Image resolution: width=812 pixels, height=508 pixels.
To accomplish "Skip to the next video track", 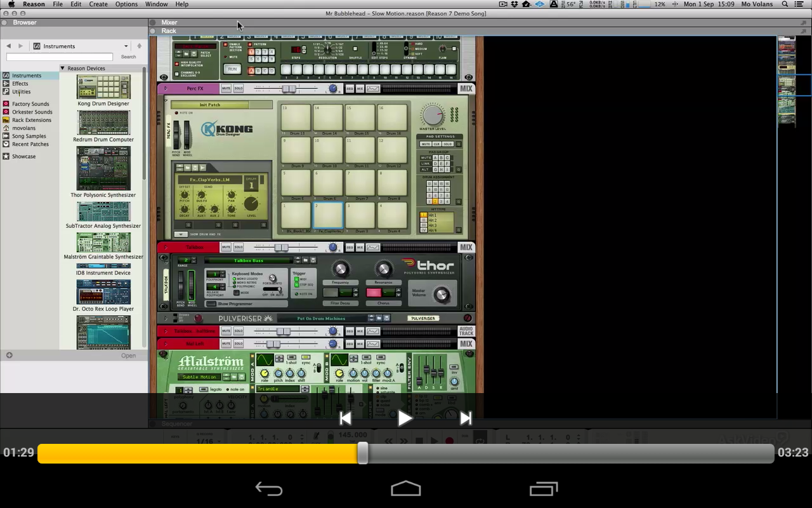I will 466,418.
